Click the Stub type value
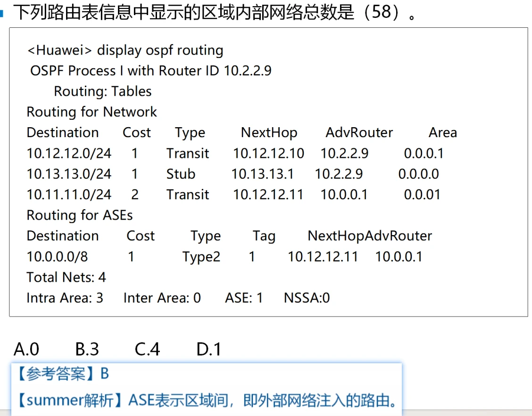The height and width of the screenshot is (416, 532). click(181, 174)
